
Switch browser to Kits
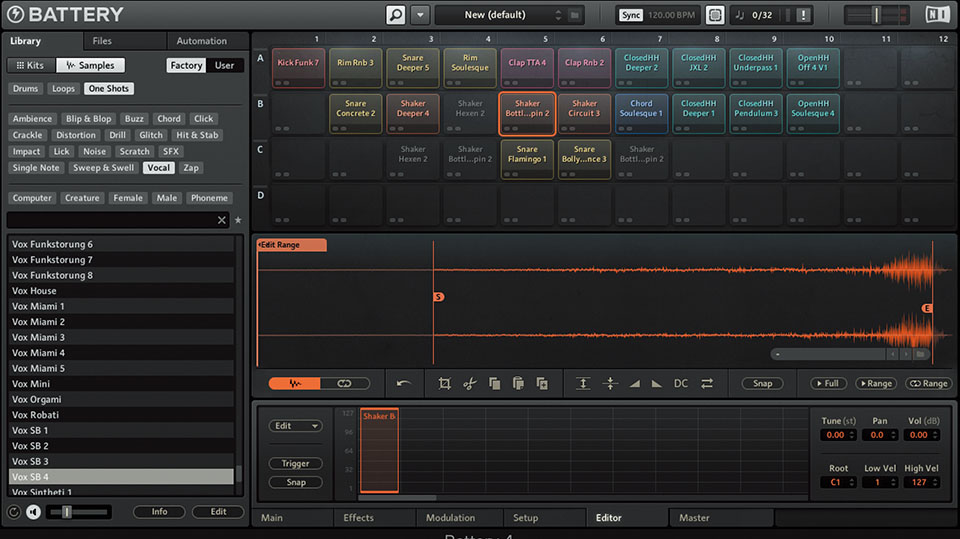(x=30, y=65)
